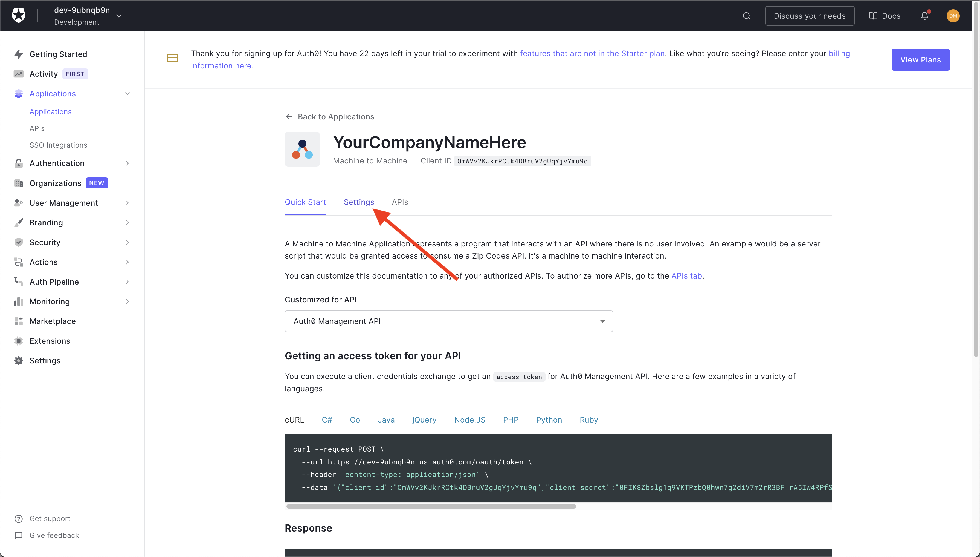Image resolution: width=980 pixels, height=557 pixels.
Task: Click the Getting Started lightning icon
Action: [18, 54]
